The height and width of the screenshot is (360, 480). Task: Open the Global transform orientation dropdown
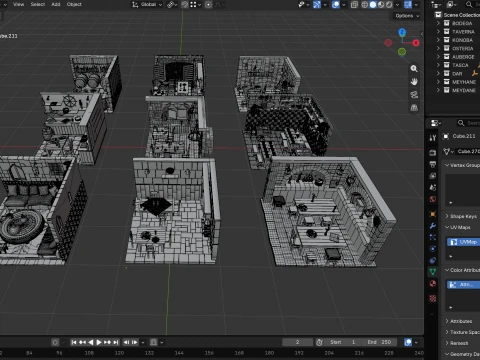coord(147,5)
